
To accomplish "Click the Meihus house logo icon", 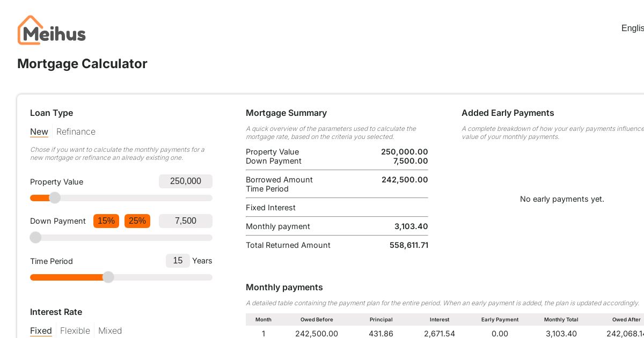I will click(30, 30).
